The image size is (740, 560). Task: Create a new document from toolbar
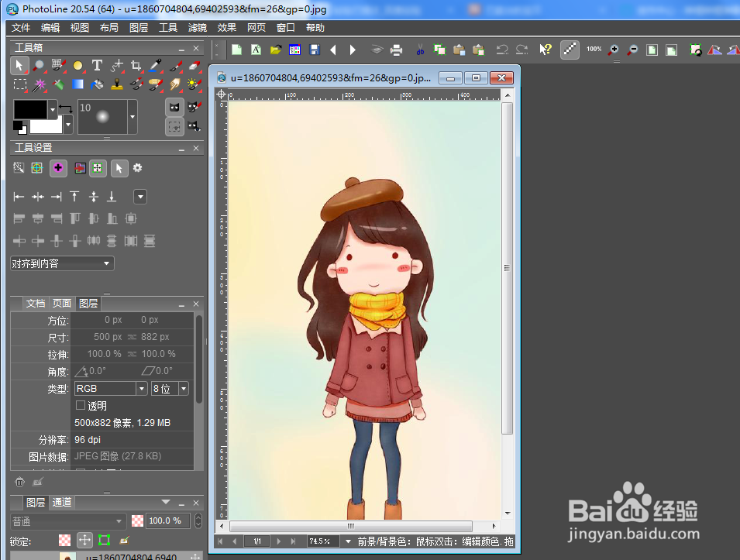pyautogui.click(x=236, y=50)
